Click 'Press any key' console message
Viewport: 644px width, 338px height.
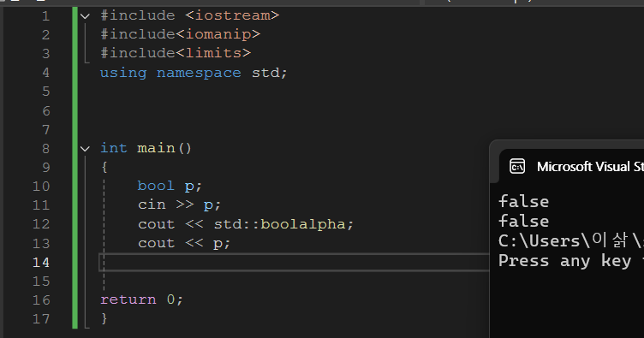571,261
